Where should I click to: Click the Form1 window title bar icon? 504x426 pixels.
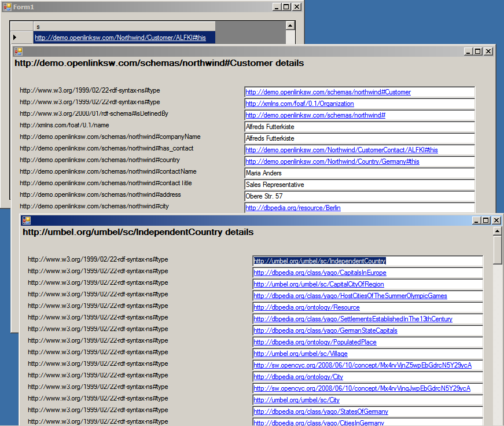pyautogui.click(x=7, y=6)
